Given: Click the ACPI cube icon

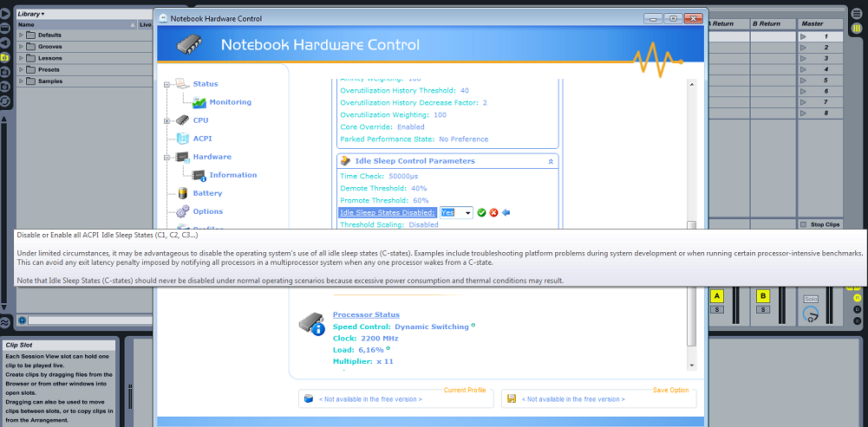Looking at the screenshot, I should (182, 139).
